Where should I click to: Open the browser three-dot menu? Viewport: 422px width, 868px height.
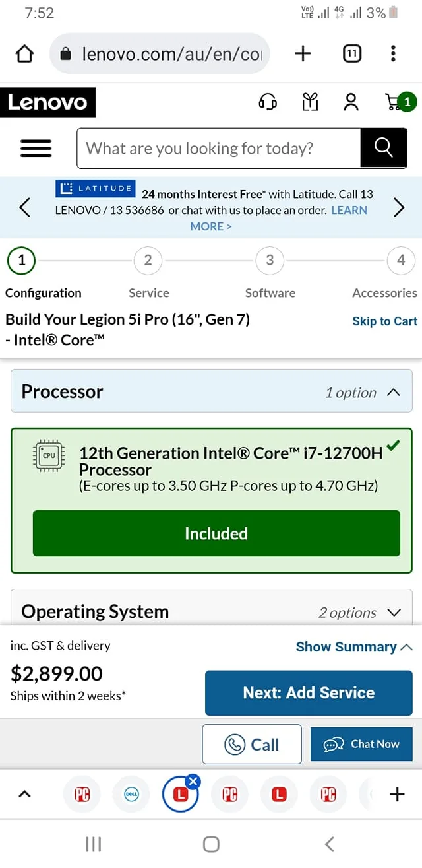pos(393,53)
